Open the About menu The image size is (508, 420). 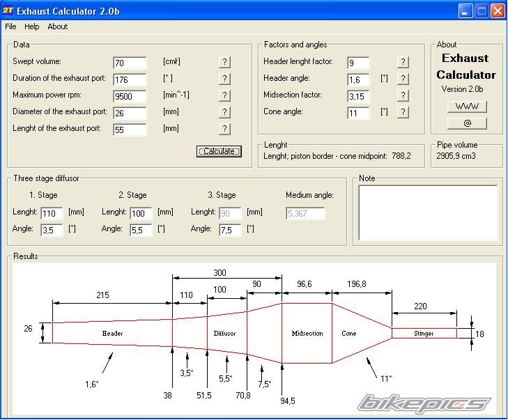coord(58,26)
